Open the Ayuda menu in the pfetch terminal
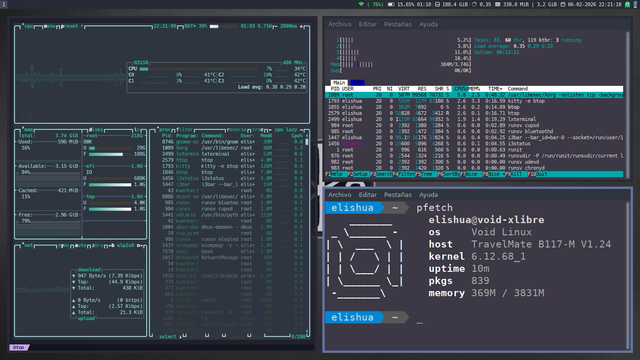The width and height of the screenshot is (640, 360). (428, 195)
